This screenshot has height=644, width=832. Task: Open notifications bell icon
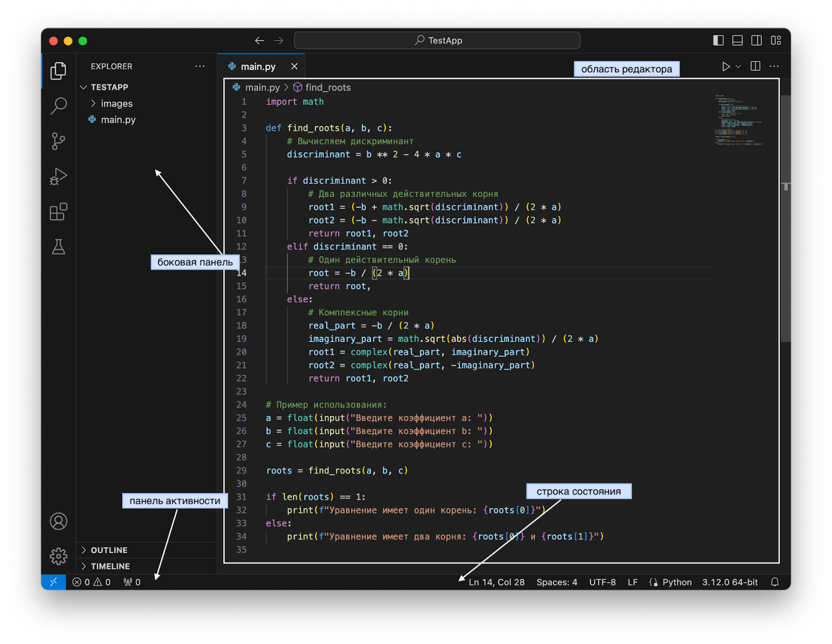point(775,582)
